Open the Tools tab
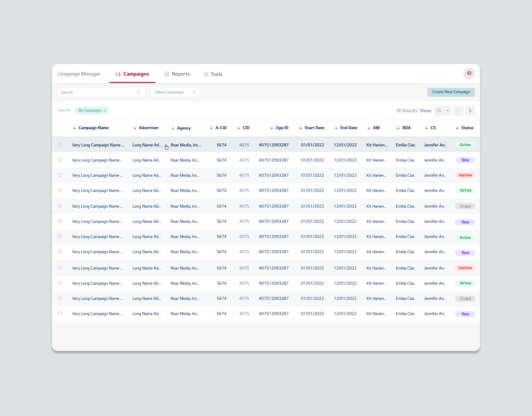This screenshot has height=416, width=532. tap(213, 74)
